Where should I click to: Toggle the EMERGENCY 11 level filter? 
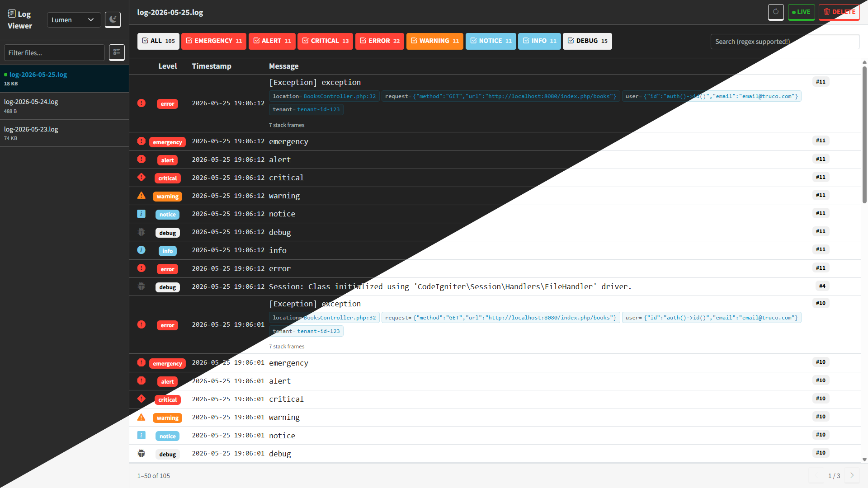coord(214,41)
